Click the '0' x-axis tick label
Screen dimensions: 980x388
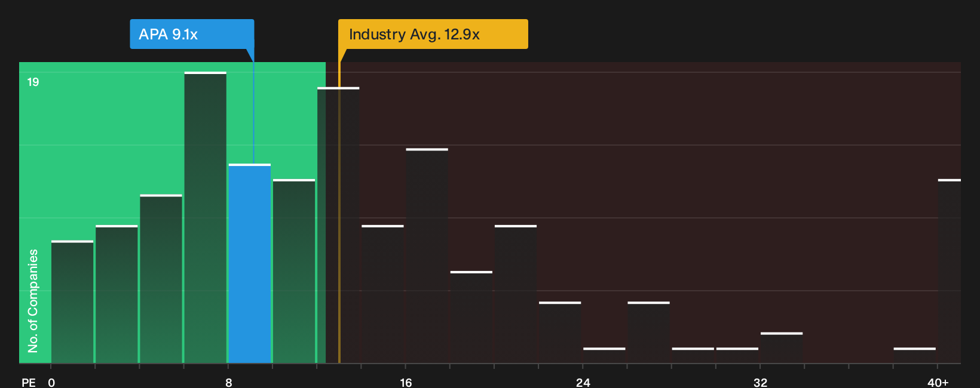click(51, 383)
